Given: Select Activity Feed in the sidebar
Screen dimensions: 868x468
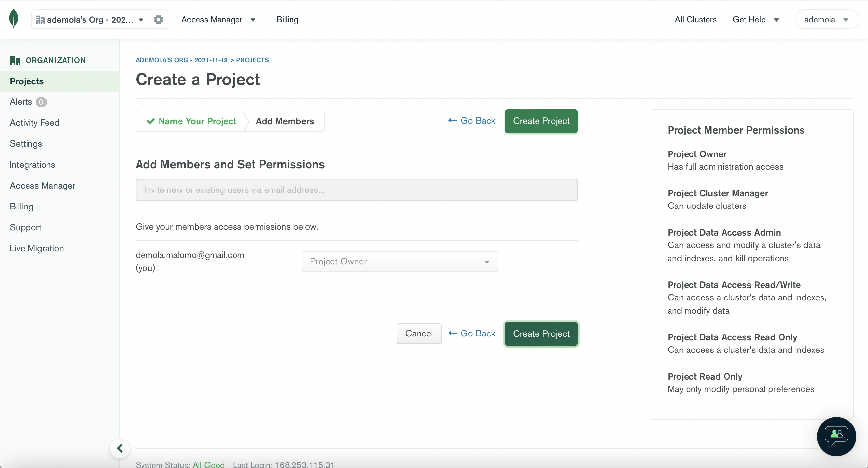Looking at the screenshot, I should [x=34, y=122].
